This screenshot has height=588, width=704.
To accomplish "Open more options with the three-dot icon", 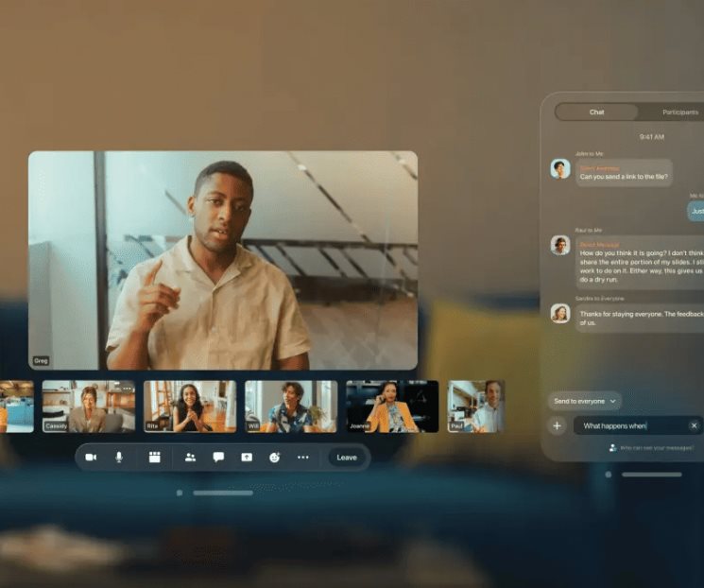I will pos(303,458).
